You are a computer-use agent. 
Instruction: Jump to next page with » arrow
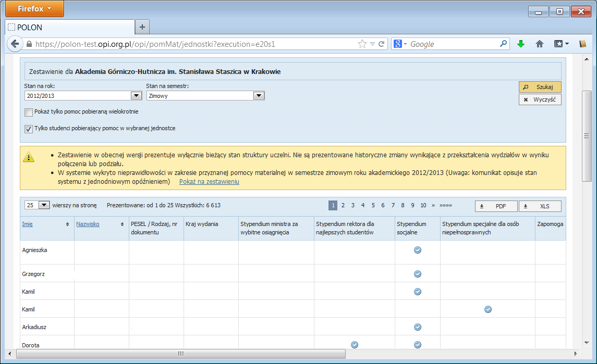(433, 205)
